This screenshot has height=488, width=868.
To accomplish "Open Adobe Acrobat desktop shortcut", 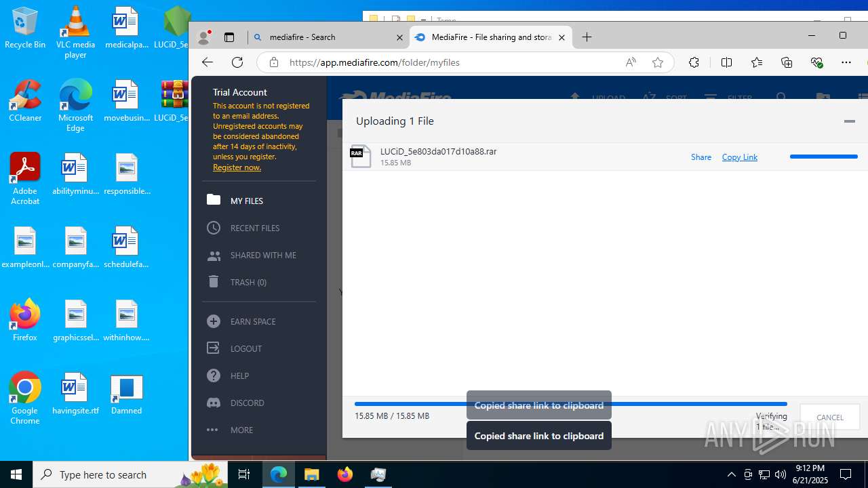I will pos(25,179).
